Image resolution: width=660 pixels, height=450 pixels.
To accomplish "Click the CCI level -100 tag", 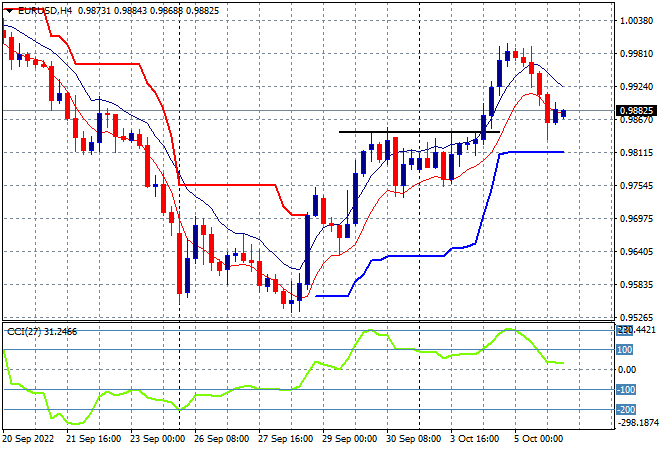I will pyautogui.click(x=626, y=389).
